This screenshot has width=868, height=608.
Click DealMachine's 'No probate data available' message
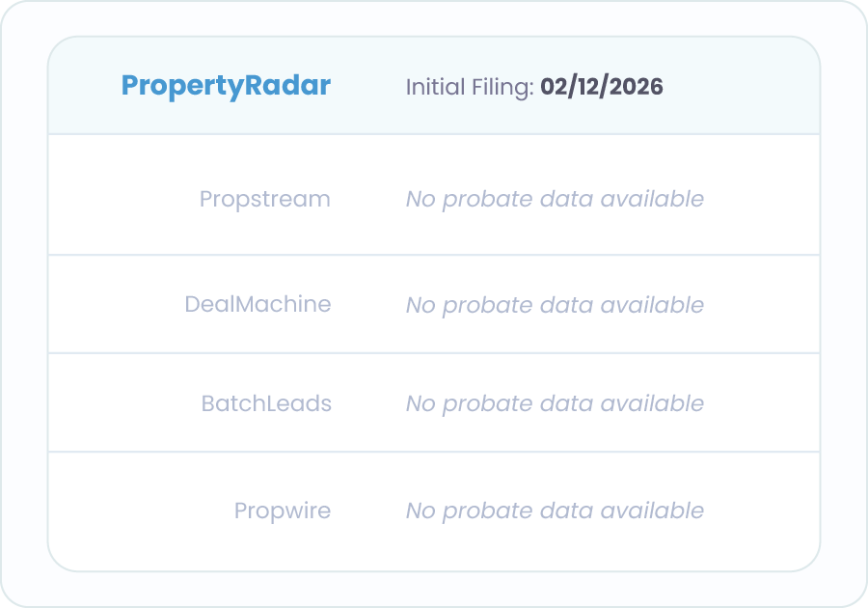(x=555, y=306)
